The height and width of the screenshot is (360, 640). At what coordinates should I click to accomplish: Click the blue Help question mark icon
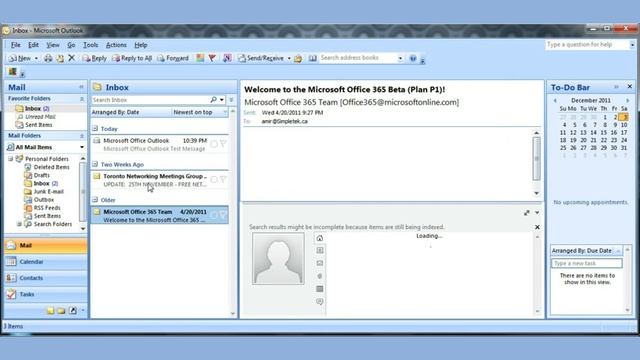tap(413, 58)
